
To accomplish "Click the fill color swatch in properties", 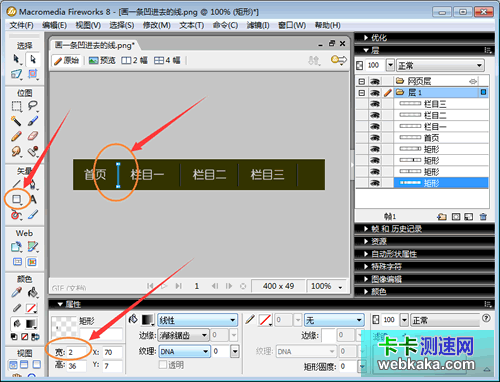I will pos(147,320).
